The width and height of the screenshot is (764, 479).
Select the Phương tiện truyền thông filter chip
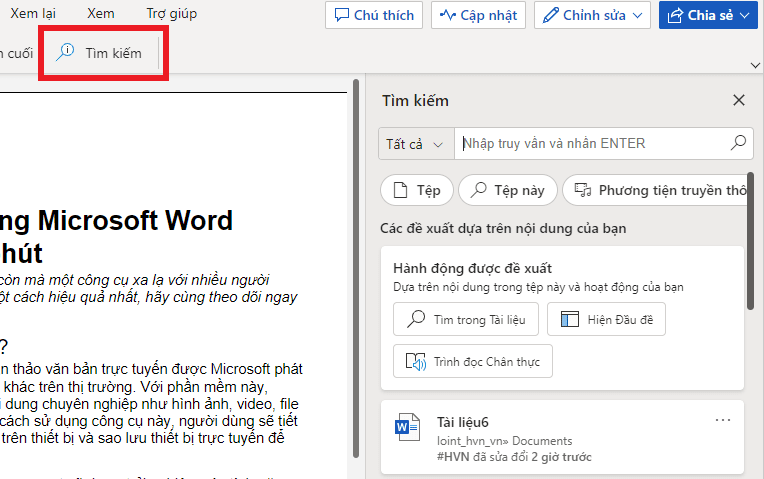(656, 190)
